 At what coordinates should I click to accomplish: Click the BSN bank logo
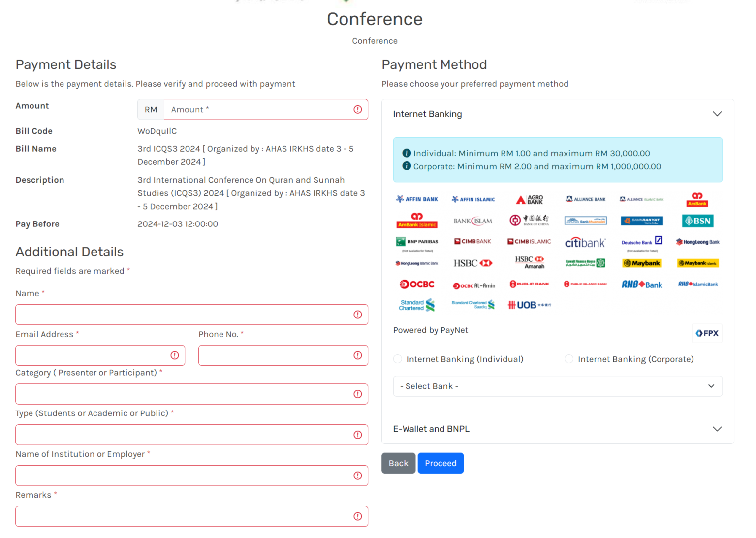pyautogui.click(x=697, y=221)
